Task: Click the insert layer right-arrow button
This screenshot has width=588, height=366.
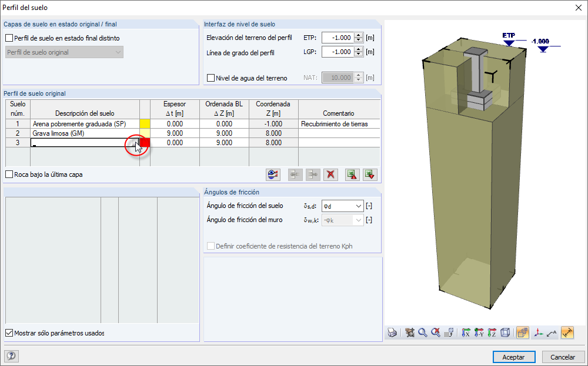Action: 313,174
